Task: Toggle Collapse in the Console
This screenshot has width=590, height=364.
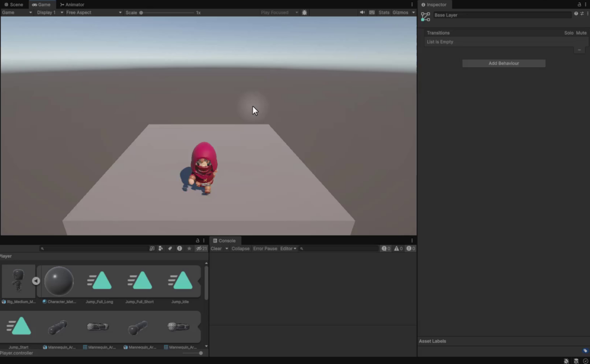Action: pyautogui.click(x=241, y=248)
